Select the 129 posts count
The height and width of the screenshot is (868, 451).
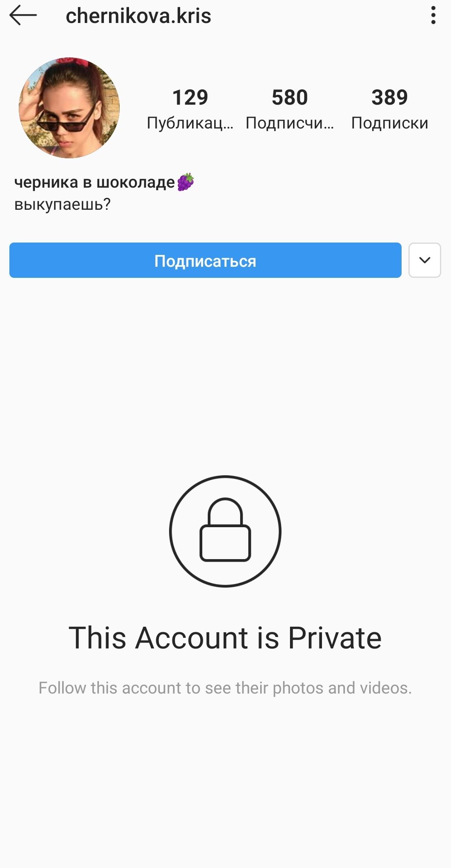pos(190,97)
